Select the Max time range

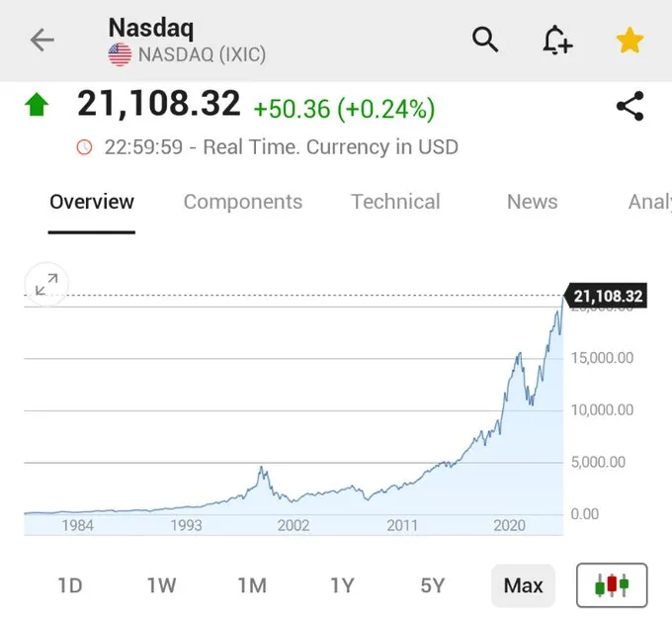[x=523, y=585]
